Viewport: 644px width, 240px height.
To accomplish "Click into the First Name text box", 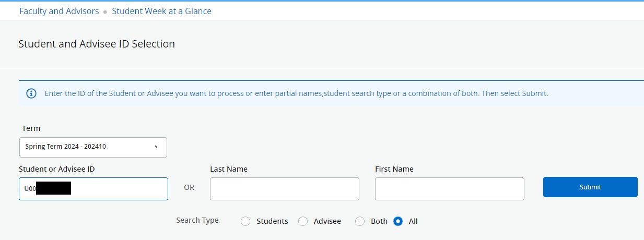I will click(449, 189).
